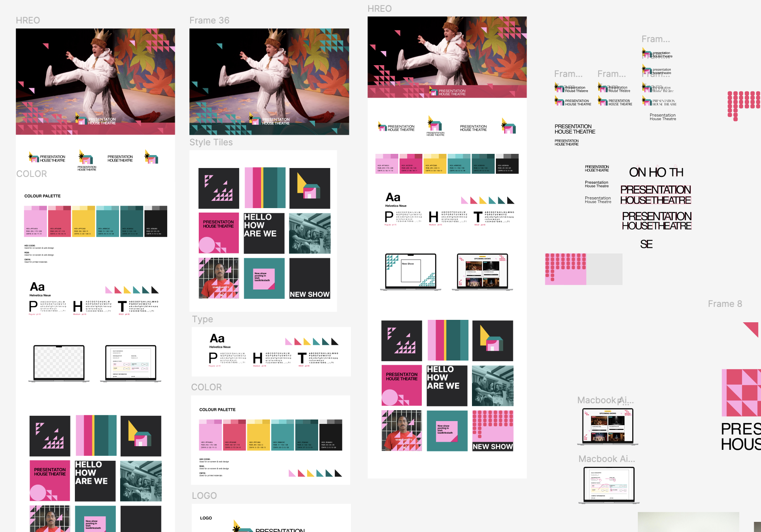
Task: Select the ON HO TH text layer
Action: coord(656,172)
